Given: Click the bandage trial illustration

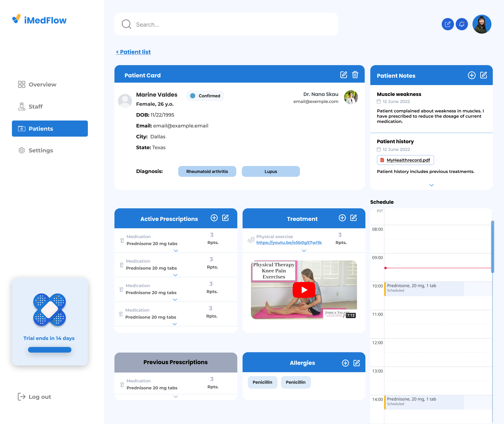Looking at the screenshot, I should [50, 310].
